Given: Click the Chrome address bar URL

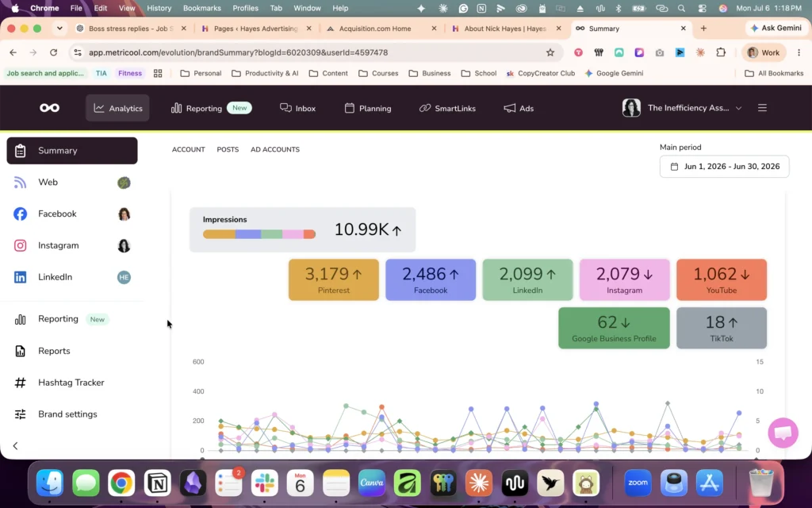Looking at the screenshot, I should pyautogui.click(x=238, y=52).
